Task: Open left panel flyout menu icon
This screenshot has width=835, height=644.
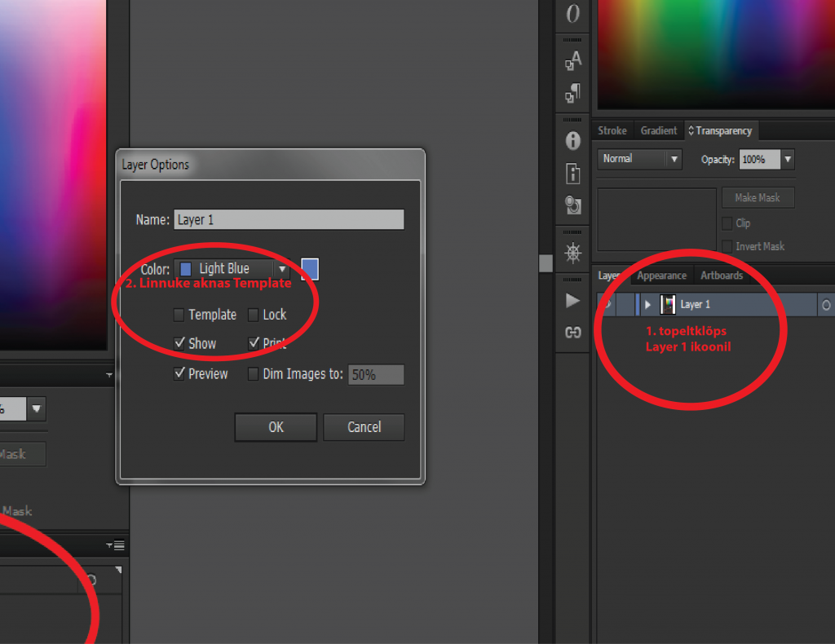Action: coord(116,545)
